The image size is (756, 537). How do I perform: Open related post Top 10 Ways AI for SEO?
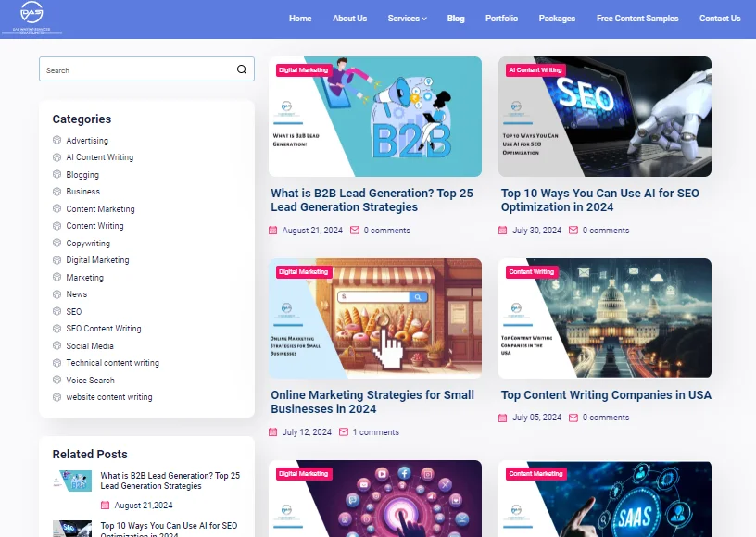point(169,529)
